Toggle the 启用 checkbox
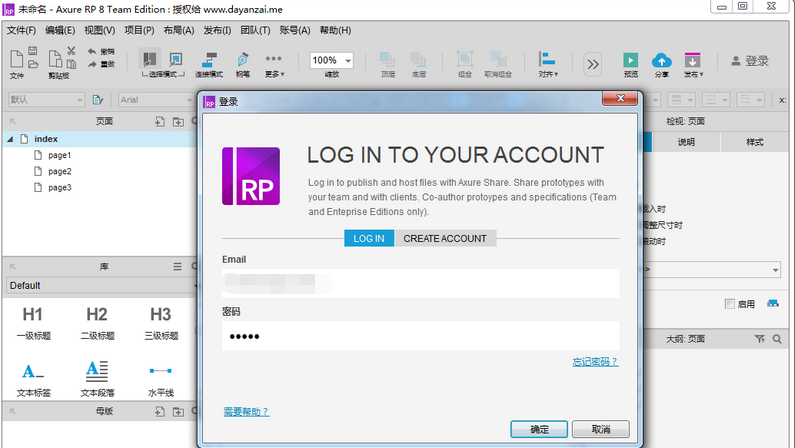Screen dimensions: 795x448 pyautogui.click(x=730, y=304)
